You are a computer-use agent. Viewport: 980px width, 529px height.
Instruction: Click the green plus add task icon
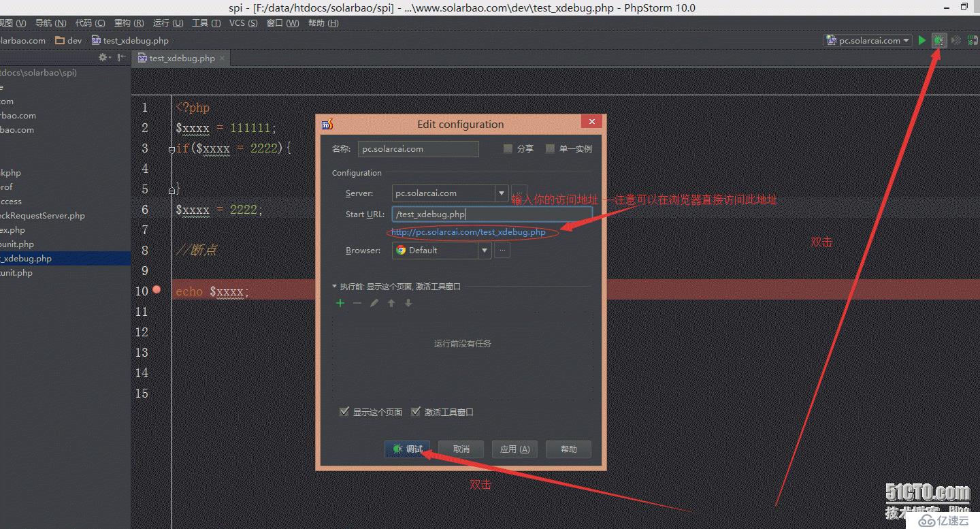coord(340,303)
